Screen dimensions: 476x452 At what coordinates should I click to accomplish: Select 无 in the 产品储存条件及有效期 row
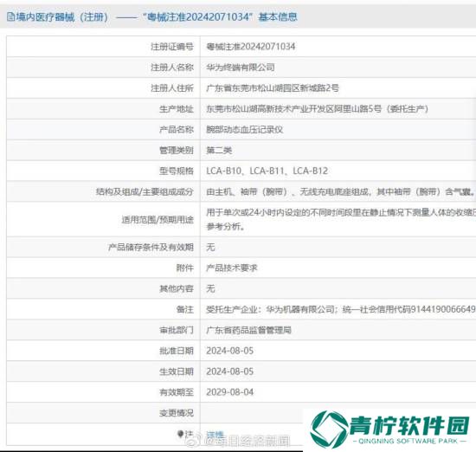210,247
